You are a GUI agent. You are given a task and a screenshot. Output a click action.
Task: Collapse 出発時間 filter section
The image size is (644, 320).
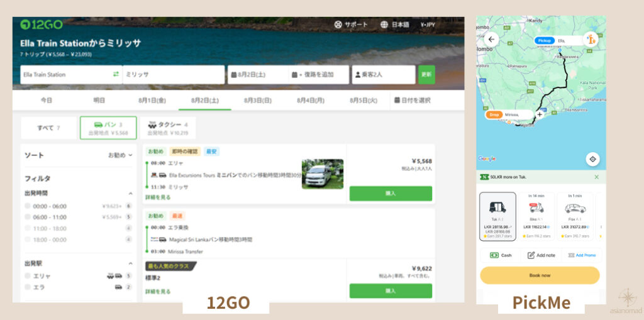tap(131, 193)
